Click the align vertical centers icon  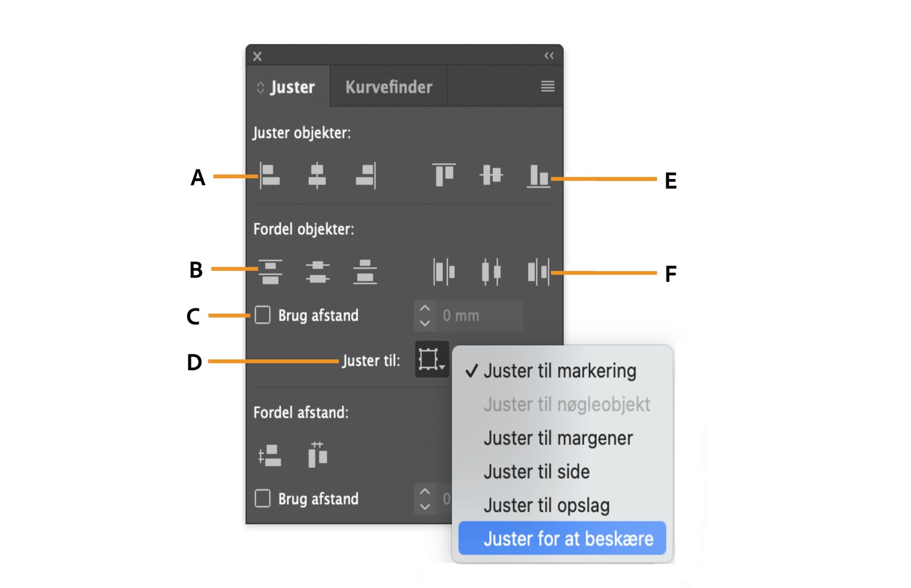(x=491, y=175)
